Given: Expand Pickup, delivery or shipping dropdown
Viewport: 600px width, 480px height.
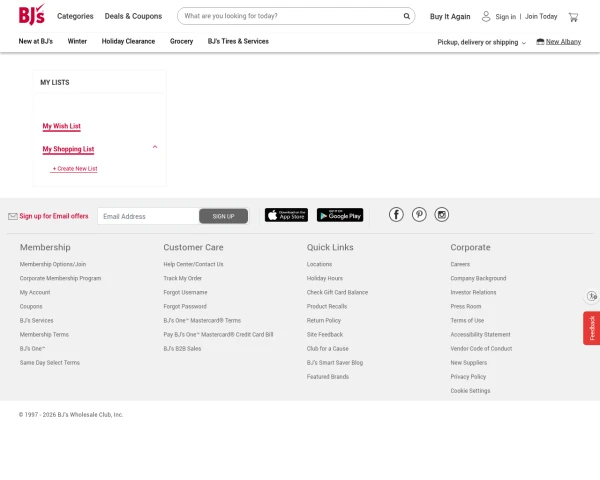Looking at the screenshot, I should click(481, 42).
